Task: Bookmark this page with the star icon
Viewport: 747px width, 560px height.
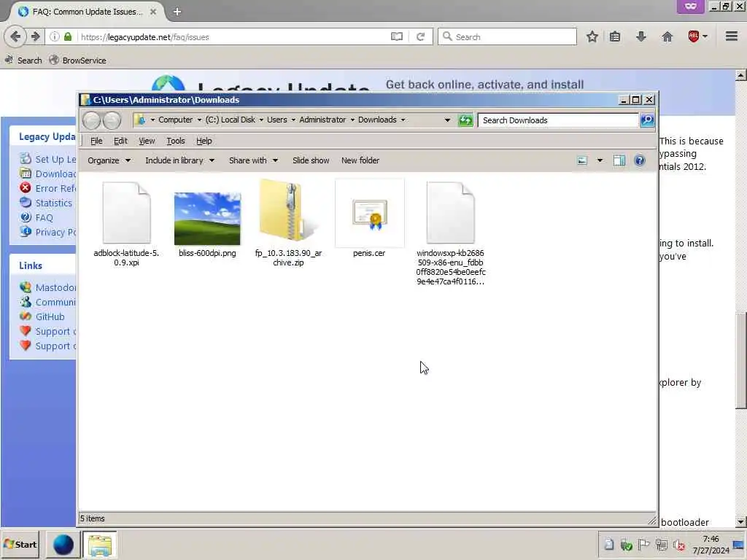Action: (592, 36)
